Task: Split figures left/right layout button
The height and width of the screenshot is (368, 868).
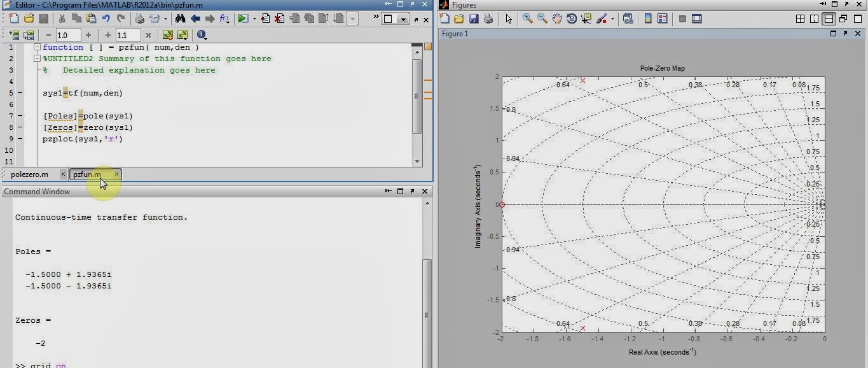Action: (x=815, y=19)
